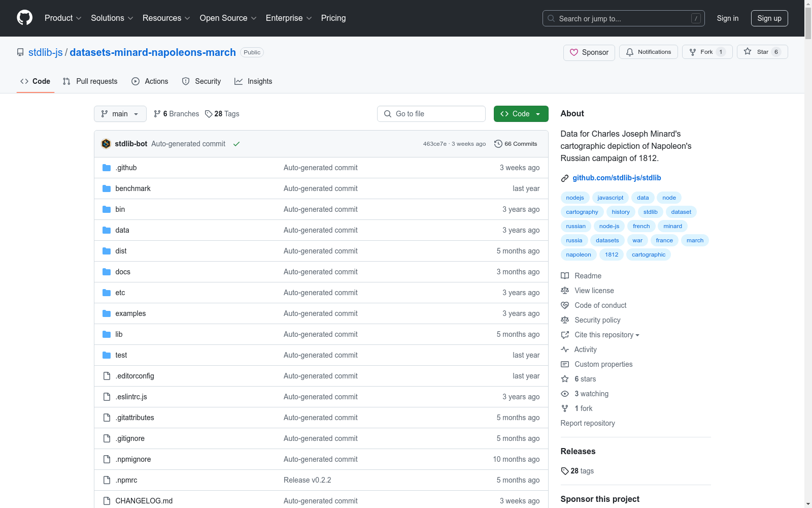Expand Cite this repository dropdown
Image resolution: width=812 pixels, height=508 pixels.
tap(607, 335)
